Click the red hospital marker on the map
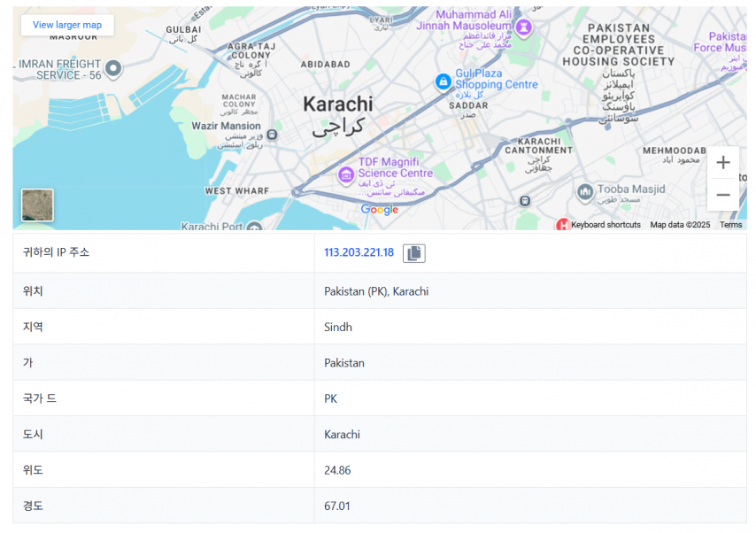This screenshot has height=533, width=756. click(562, 225)
